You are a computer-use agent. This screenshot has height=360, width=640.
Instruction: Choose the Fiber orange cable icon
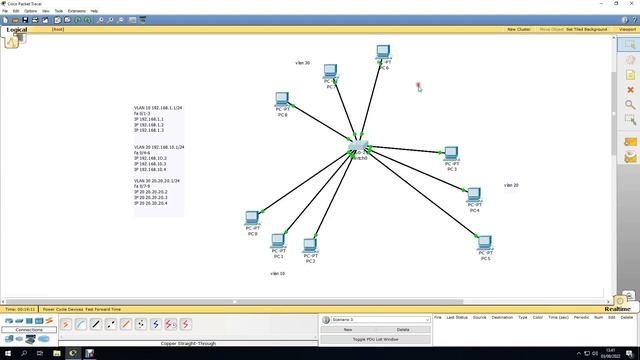(126, 324)
